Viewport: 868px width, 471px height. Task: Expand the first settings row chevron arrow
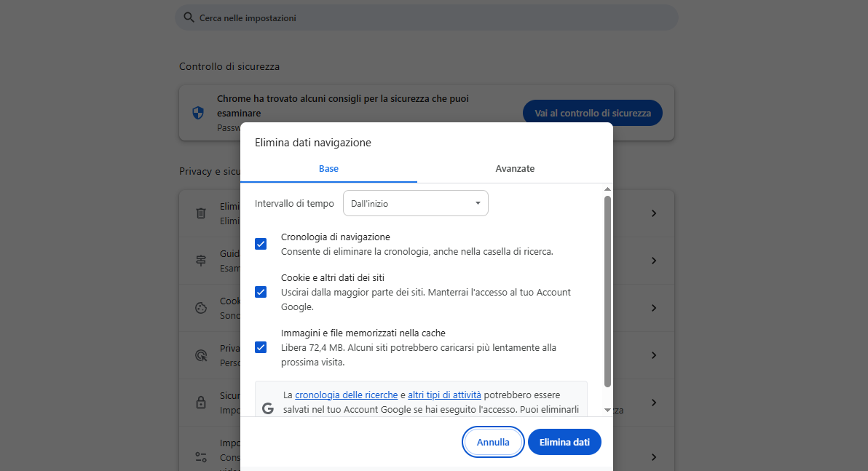[x=654, y=213]
